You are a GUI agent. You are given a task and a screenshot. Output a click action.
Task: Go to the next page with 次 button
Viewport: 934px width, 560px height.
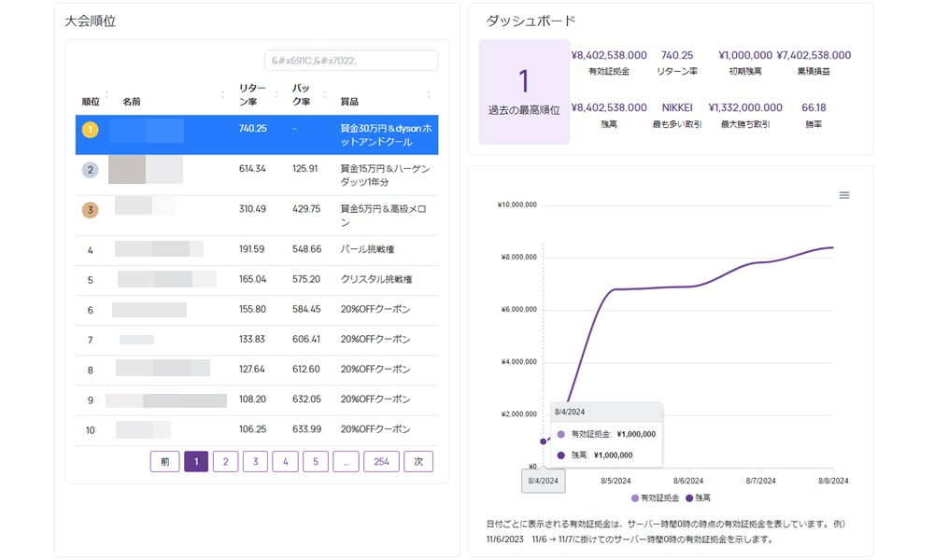[417, 461]
